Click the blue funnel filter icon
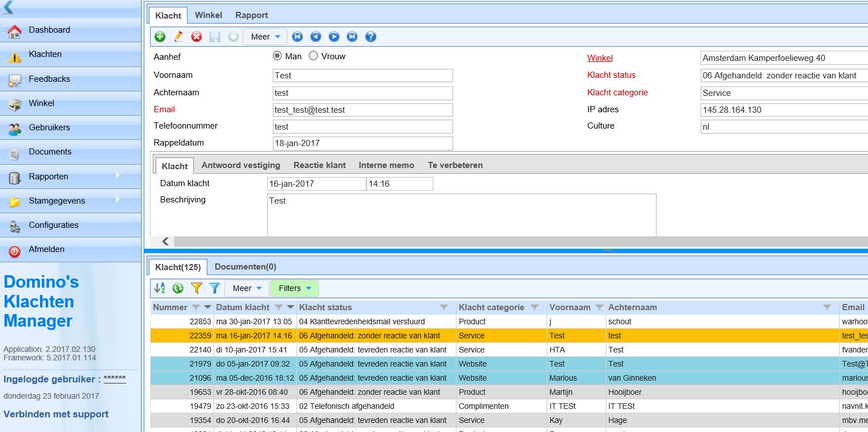868x432 pixels. pyautogui.click(x=215, y=288)
